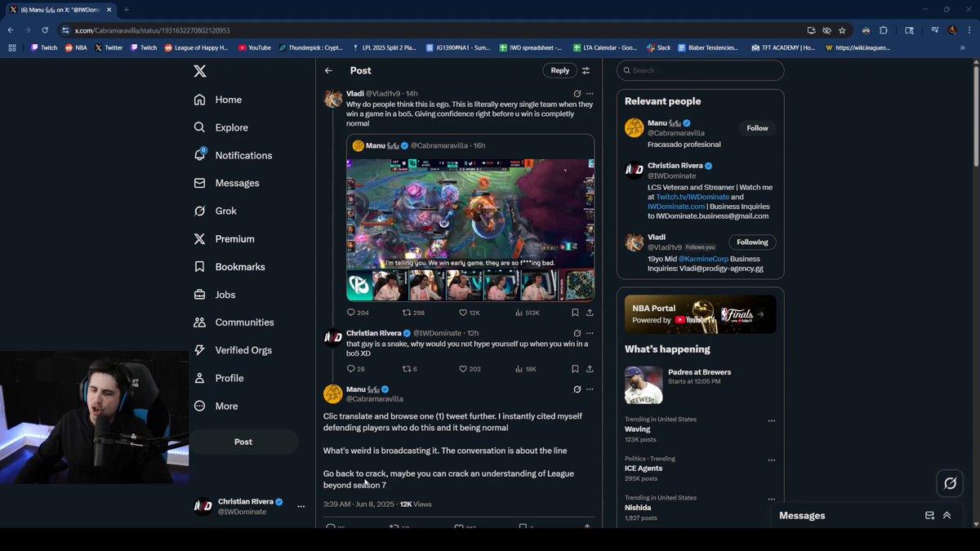Collapse the Messages drawer chevron

coord(947,515)
